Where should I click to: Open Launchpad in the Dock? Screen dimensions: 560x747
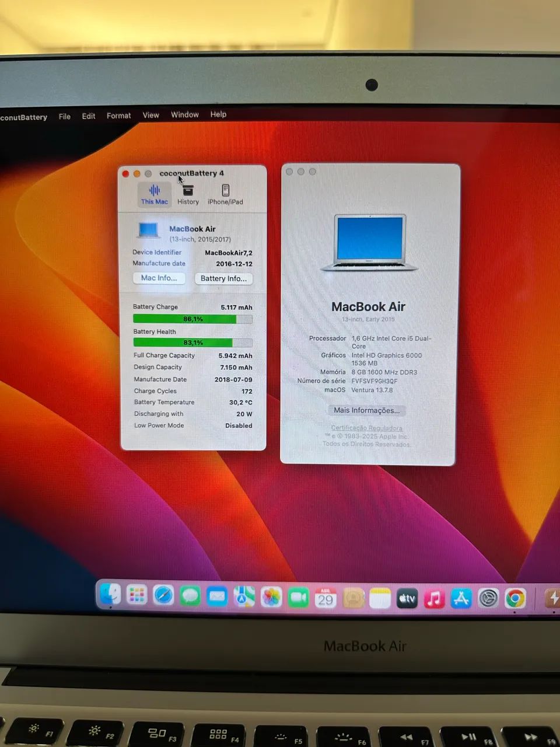tap(136, 595)
